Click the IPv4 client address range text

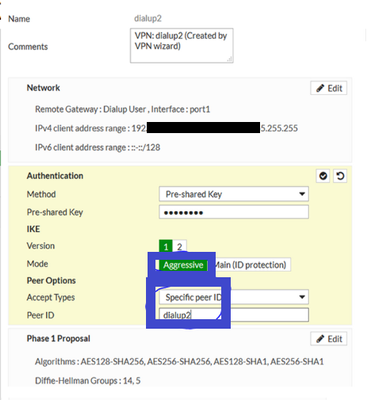[166, 128]
